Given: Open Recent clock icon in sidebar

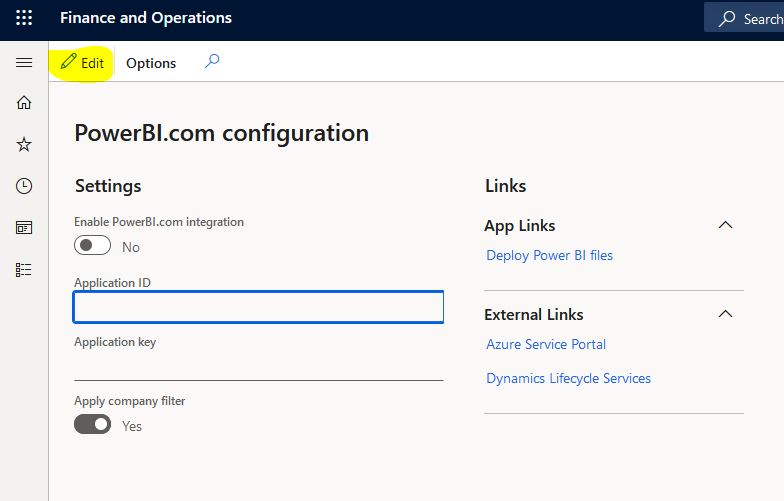Looking at the screenshot, I should coord(24,186).
